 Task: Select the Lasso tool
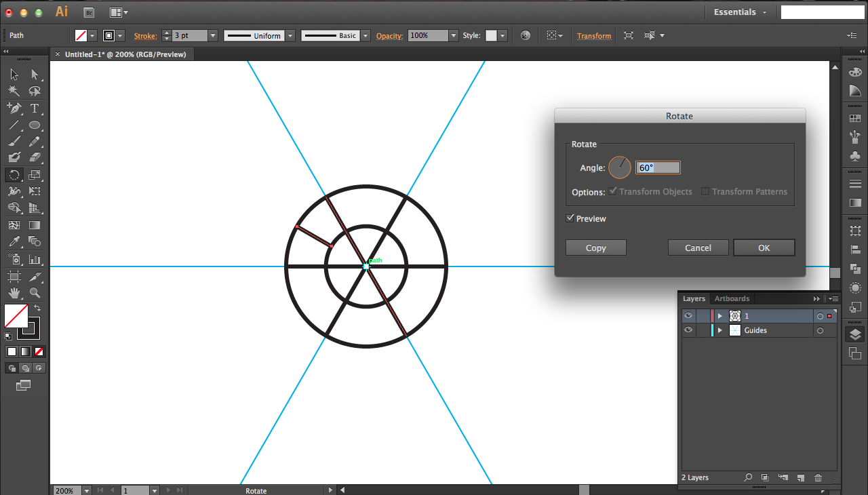click(35, 91)
